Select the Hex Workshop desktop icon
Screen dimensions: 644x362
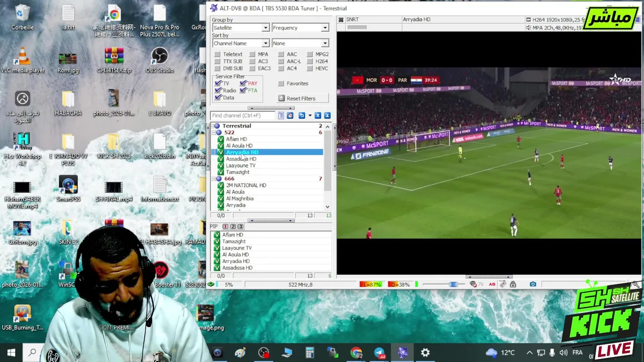(22, 149)
